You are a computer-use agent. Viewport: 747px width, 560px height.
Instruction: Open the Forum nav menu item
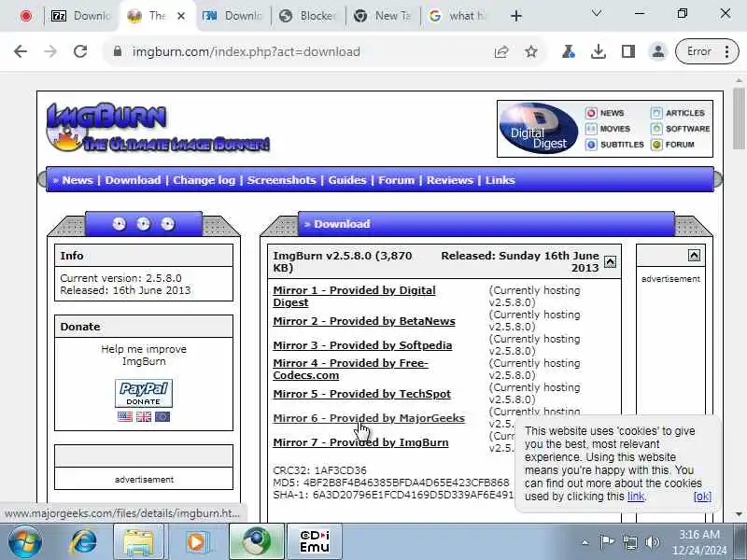pyautogui.click(x=396, y=180)
